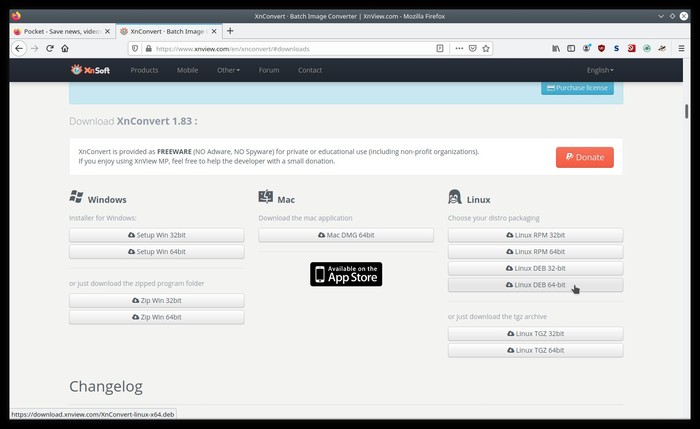The image size is (700, 429).
Task: Open page actions three-dot menu
Action: (x=459, y=48)
